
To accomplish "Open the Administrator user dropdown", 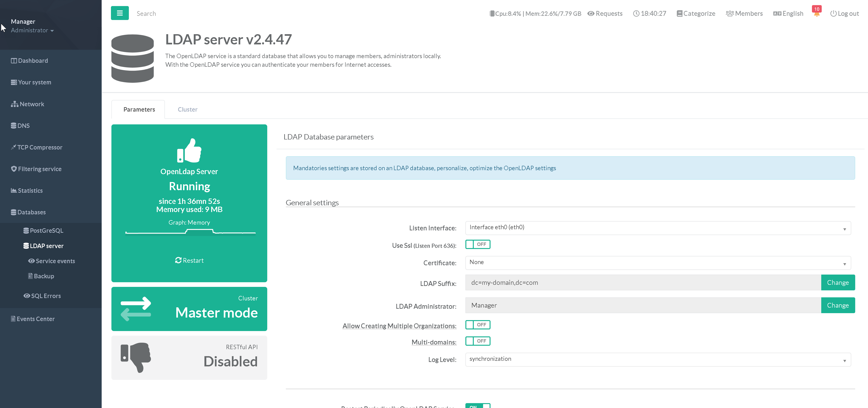I will coord(32,30).
